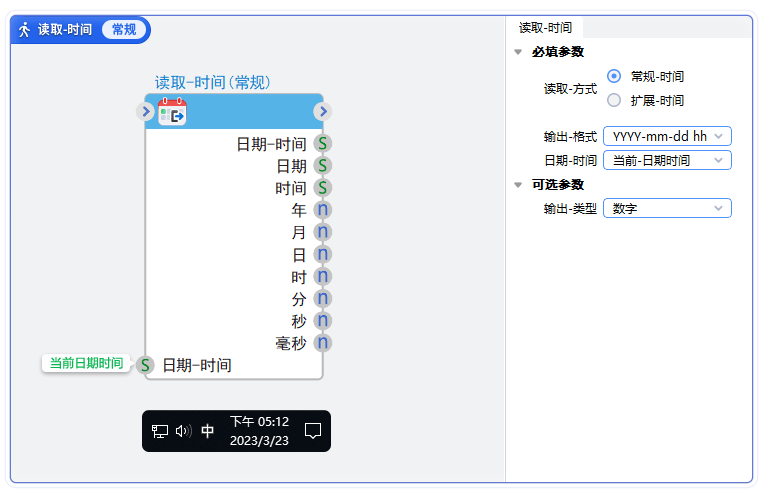Open the notification icon in system tray
Viewport: 768px width, 490px height.
tap(313, 431)
